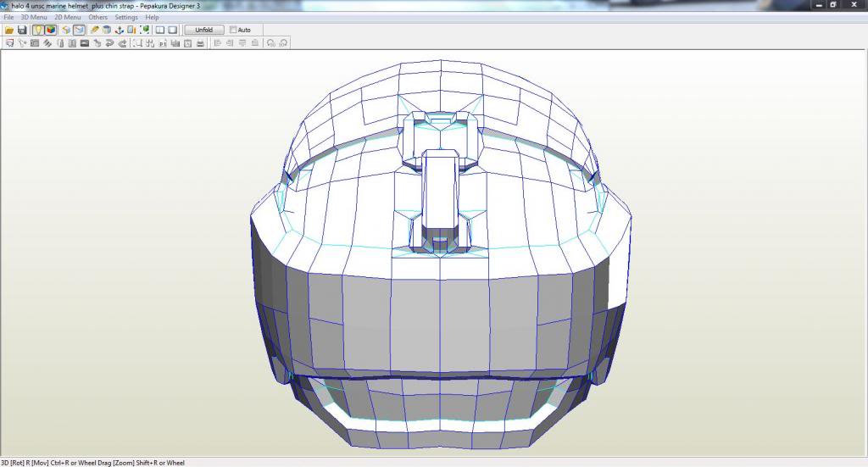Click the blue cube icon after the pencil
The image size is (868, 467).
(x=107, y=30)
